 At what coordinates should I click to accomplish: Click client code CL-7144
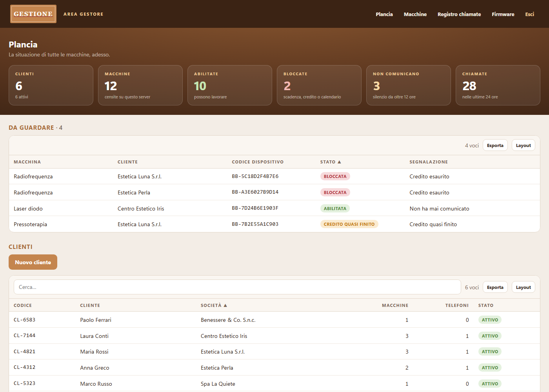click(x=24, y=336)
